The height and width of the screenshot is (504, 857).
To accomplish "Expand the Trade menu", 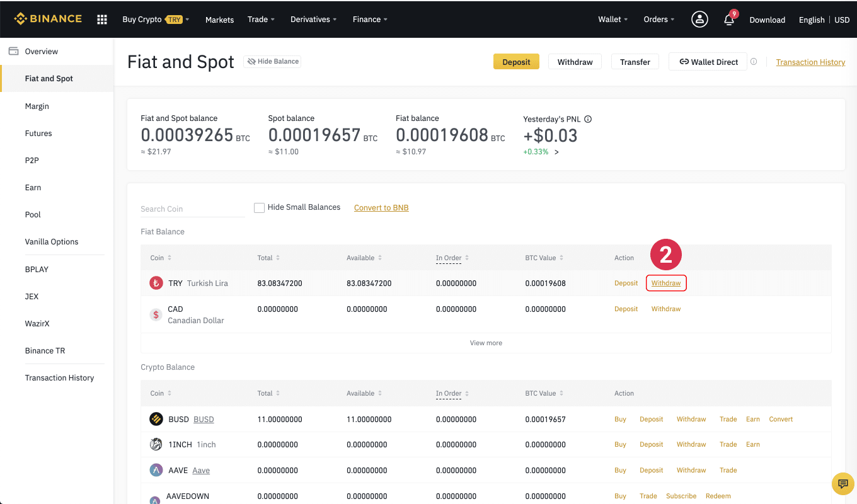I will tap(261, 20).
